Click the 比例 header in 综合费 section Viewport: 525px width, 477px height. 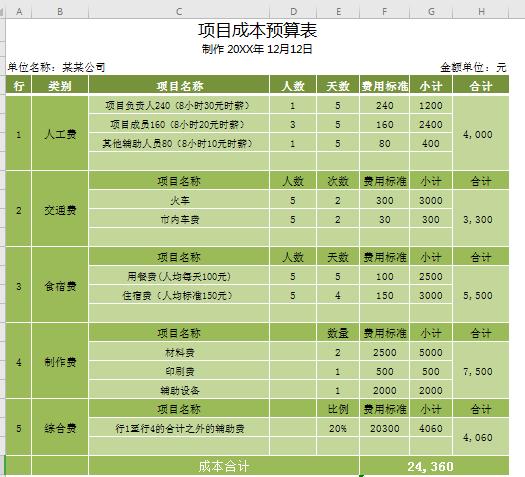point(338,409)
